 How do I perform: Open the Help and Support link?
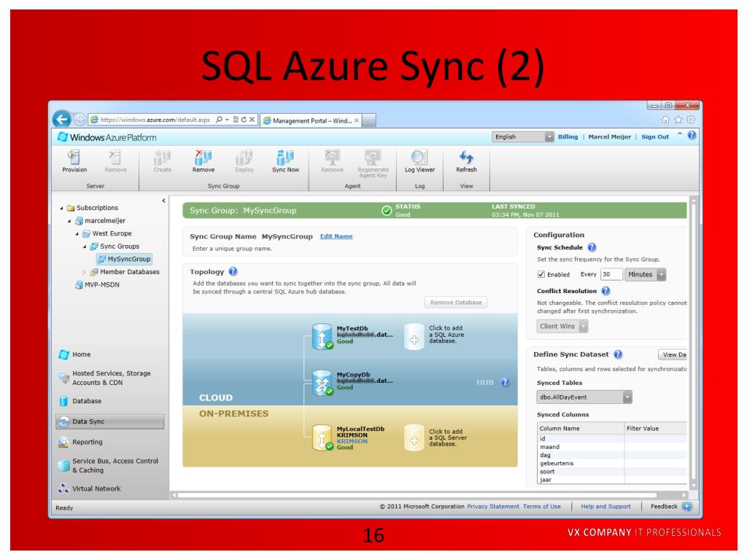[605, 507]
